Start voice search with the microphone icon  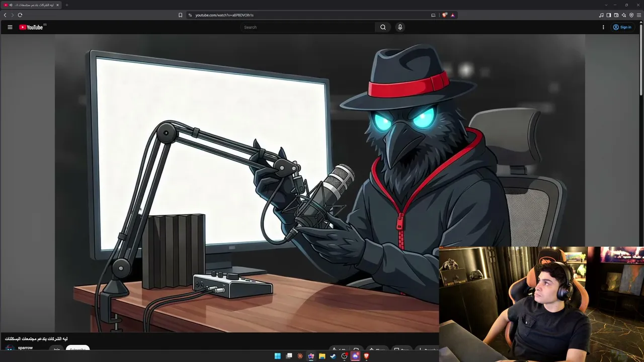click(400, 27)
